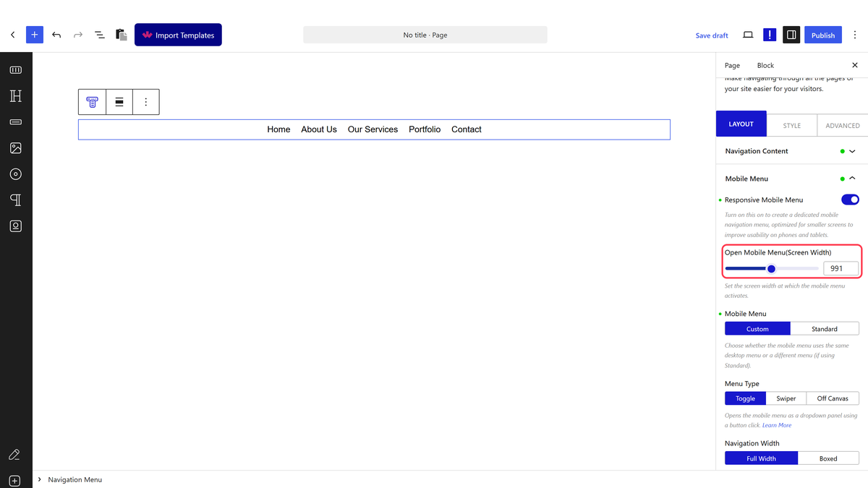The width and height of the screenshot is (868, 488).
Task: Select the STYLE tab
Action: click(792, 125)
